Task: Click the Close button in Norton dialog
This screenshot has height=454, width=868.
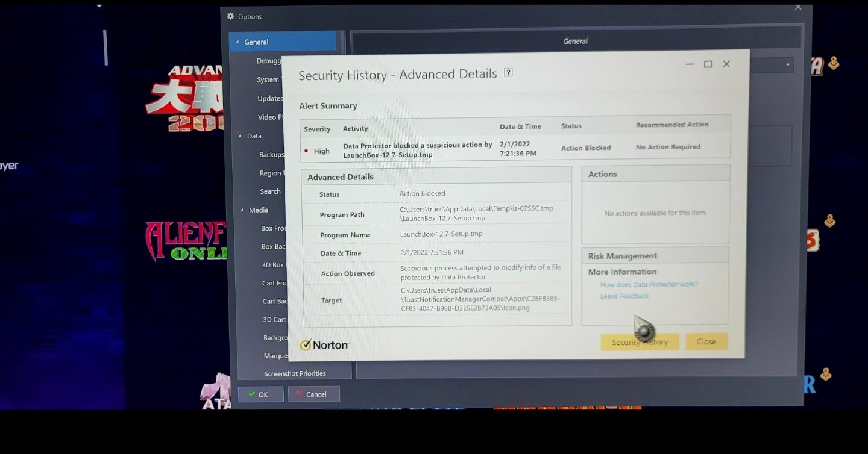Action: 706,341
